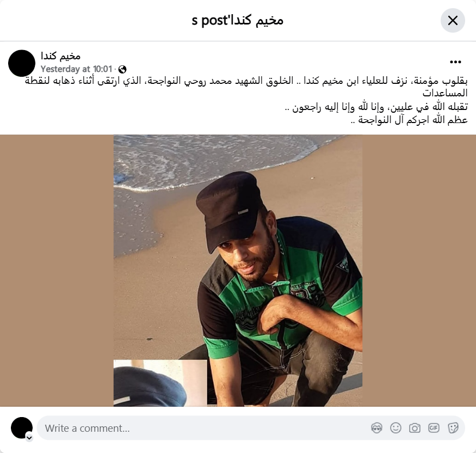This screenshot has width=476, height=453.
Task: Click the Yesterday at 10:01 timestamp
Action: click(77, 69)
